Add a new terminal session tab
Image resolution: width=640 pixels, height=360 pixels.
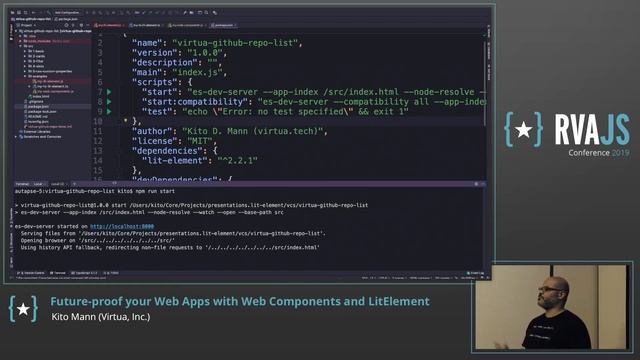(x=74, y=184)
